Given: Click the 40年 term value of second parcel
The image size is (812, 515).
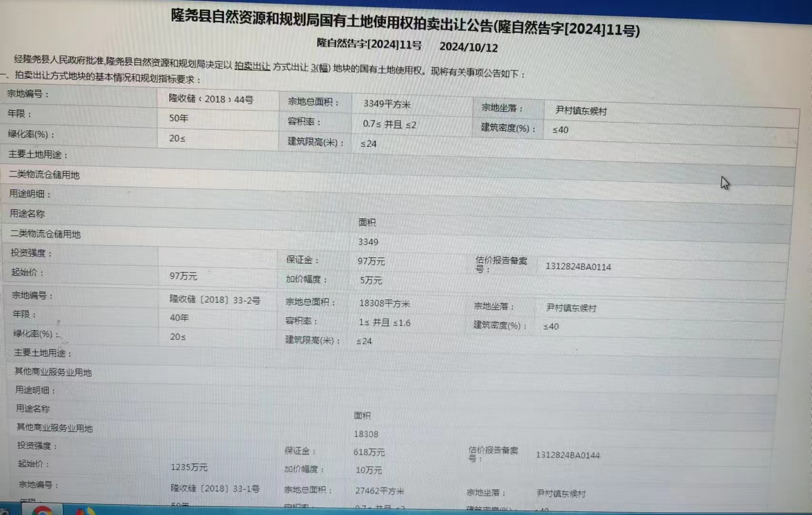Looking at the screenshot, I should click(x=179, y=318).
